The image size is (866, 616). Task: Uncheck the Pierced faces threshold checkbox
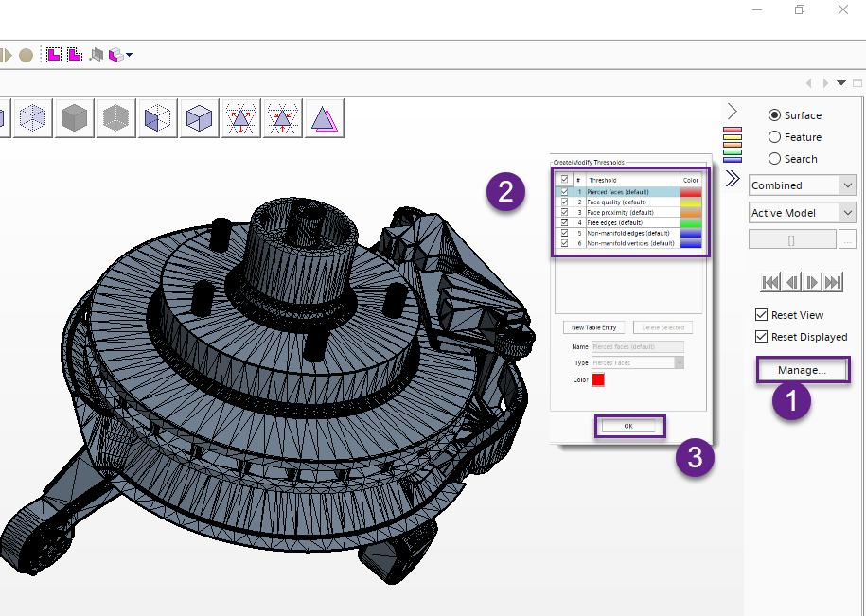564,191
